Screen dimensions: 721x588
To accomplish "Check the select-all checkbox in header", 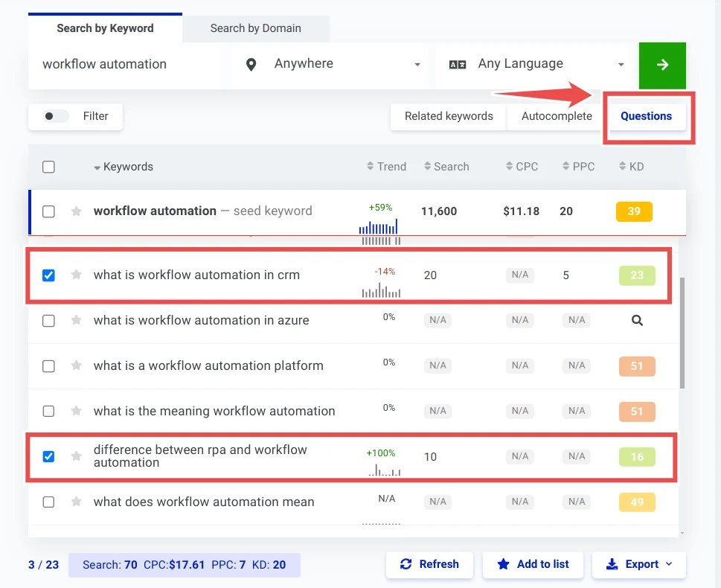I will pos(49,167).
